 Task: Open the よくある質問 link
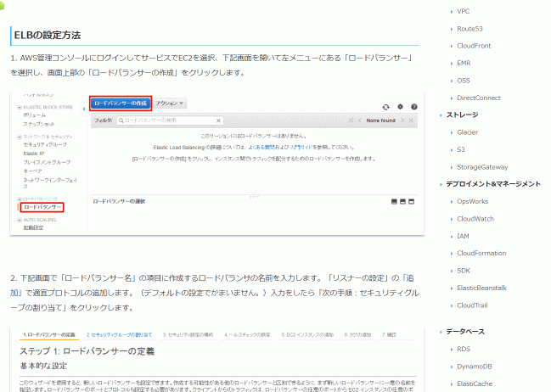261,148
